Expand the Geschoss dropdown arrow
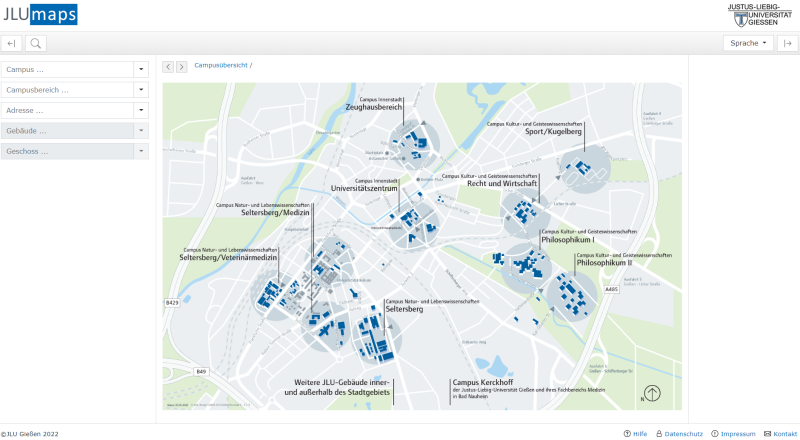The height and width of the screenshot is (440, 800). [x=141, y=151]
